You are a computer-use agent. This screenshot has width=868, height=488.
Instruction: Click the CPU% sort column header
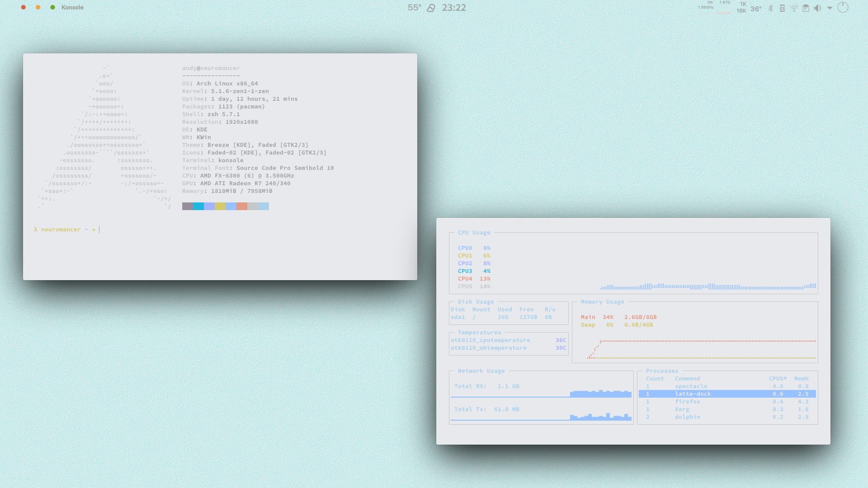778,379
